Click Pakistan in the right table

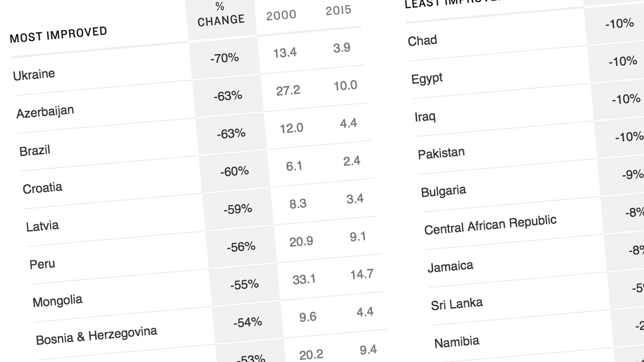pyautogui.click(x=441, y=153)
